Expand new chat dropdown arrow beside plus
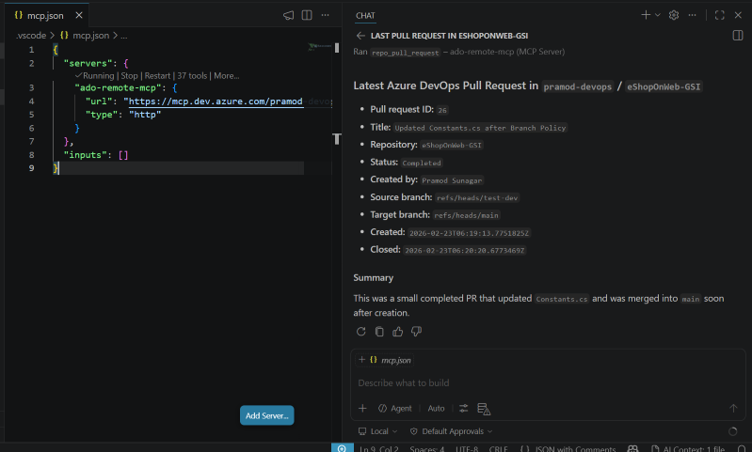This screenshot has width=752, height=452. click(x=658, y=15)
